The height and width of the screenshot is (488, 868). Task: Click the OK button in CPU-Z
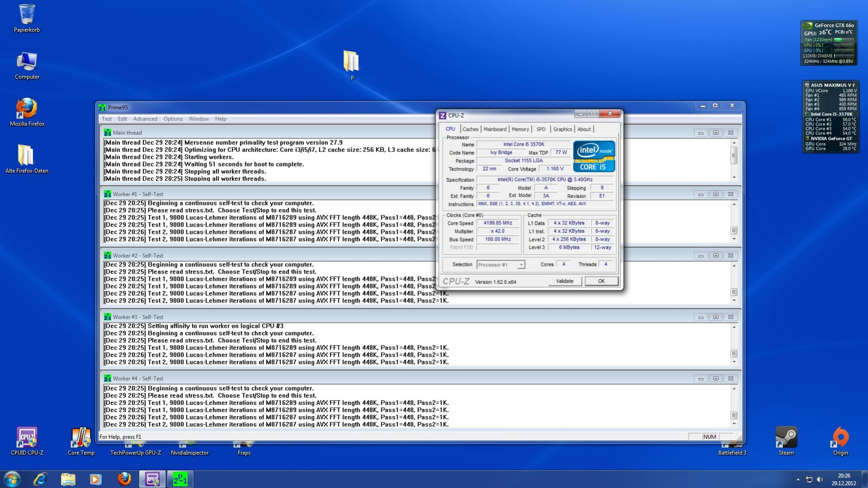(x=601, y=281)
